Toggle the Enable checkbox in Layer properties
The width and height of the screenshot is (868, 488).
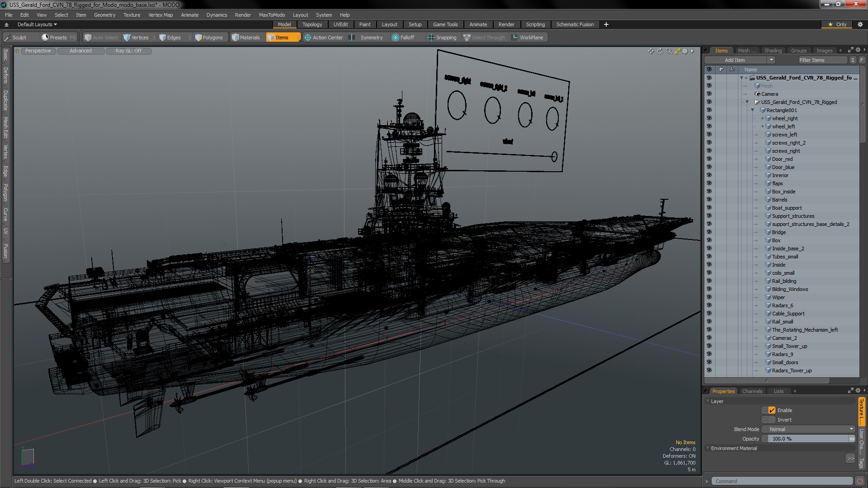(x=772, y=410)
